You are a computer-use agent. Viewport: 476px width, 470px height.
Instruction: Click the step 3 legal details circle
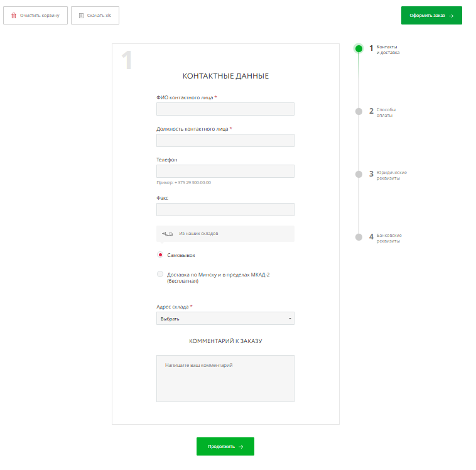(x=359, y=174)
